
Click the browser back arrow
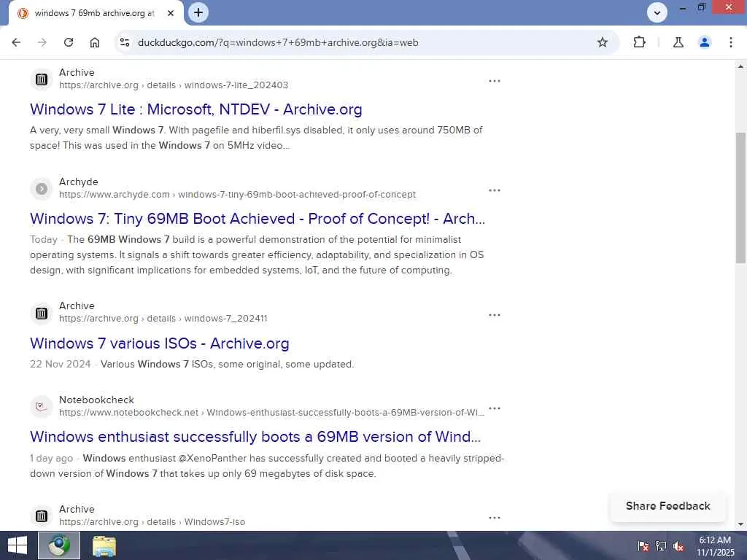16,42
